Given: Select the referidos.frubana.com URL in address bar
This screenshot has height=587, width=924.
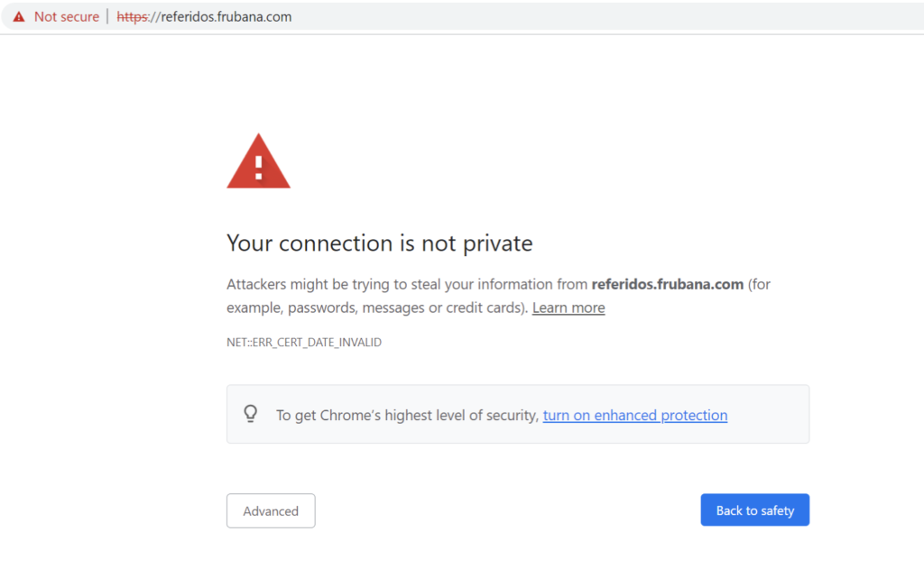Looking at the screenshot, I should 204,17.
